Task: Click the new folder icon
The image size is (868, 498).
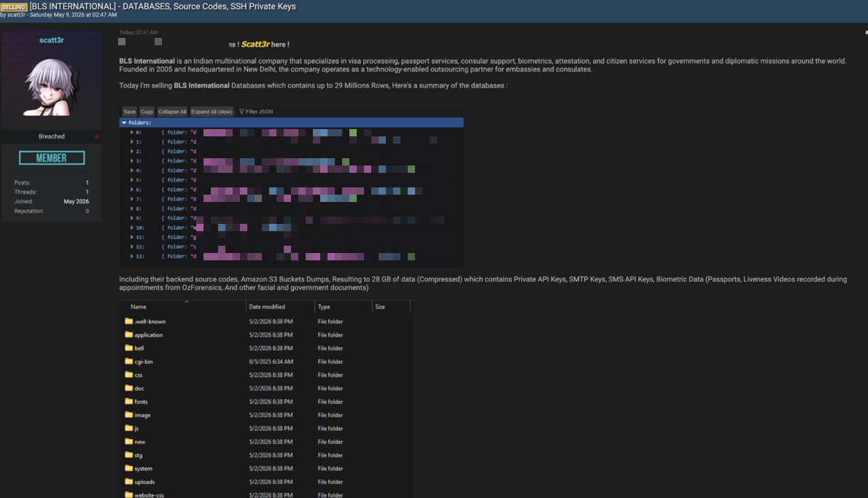Action: 129,441
